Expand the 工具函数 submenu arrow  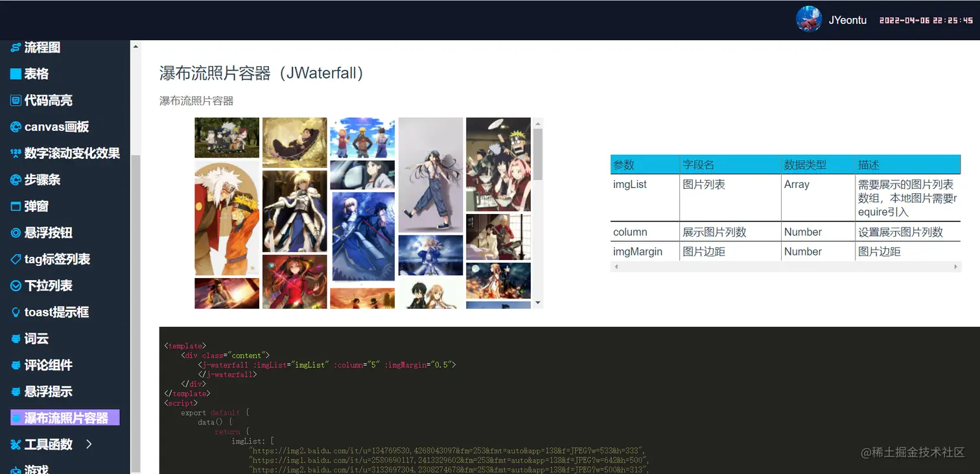(89, 444)
